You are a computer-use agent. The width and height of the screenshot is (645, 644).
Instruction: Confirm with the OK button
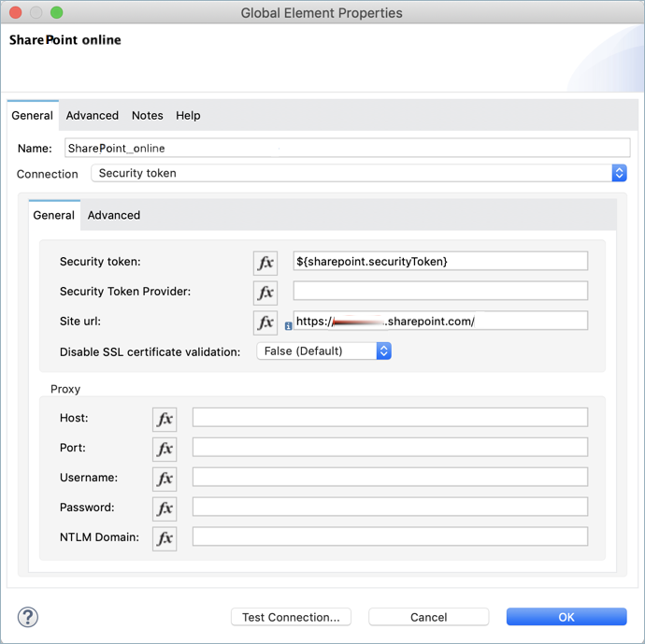pyautogui.click(x=566, y=617)
